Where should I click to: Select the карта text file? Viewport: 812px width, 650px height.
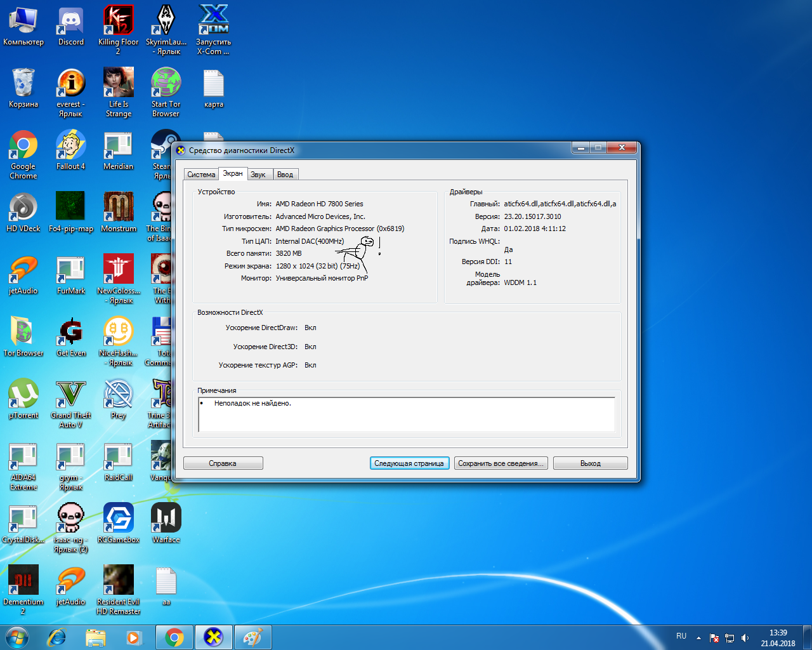214,88
